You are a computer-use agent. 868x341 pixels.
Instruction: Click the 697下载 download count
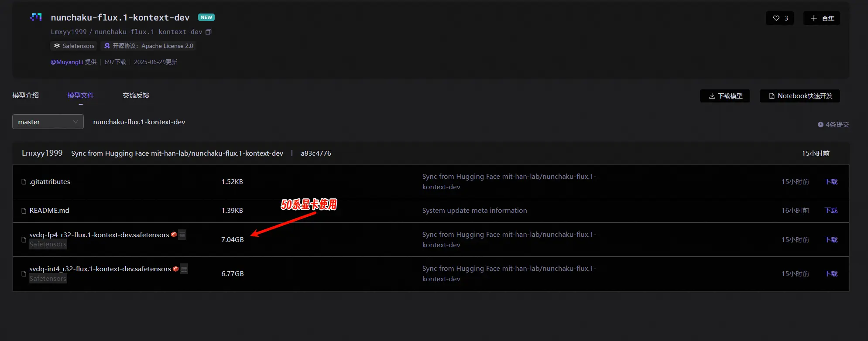(x=115, y=62)
